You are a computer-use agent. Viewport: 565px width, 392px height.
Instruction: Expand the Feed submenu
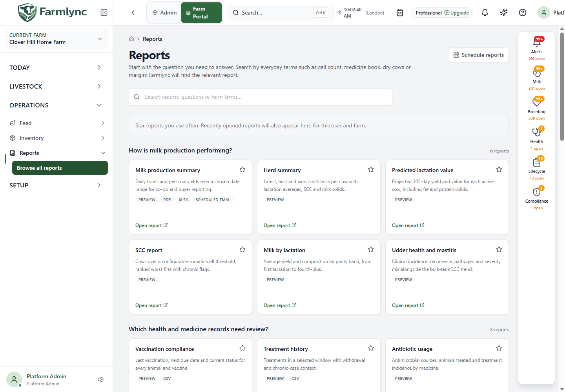58,123
